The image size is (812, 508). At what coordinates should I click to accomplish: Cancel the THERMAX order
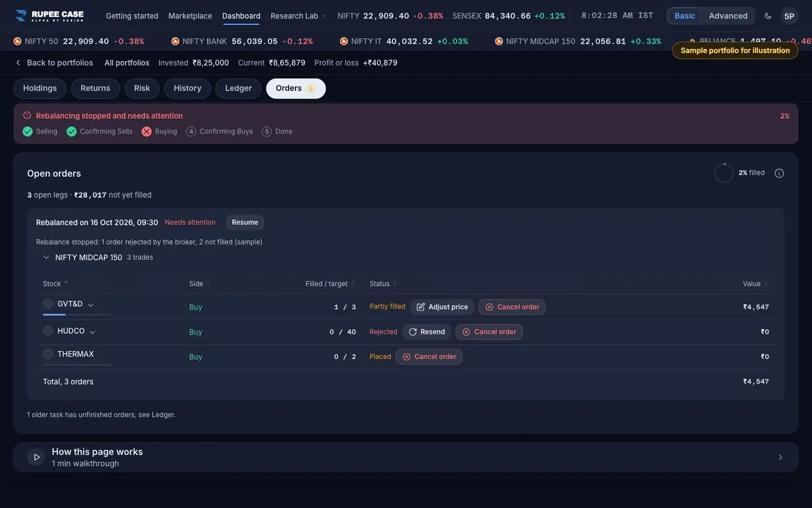429,357
